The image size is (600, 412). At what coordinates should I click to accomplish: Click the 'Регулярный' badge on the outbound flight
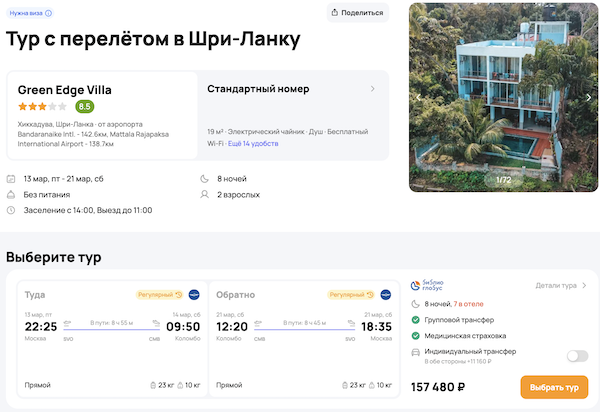tap(160, 295)
